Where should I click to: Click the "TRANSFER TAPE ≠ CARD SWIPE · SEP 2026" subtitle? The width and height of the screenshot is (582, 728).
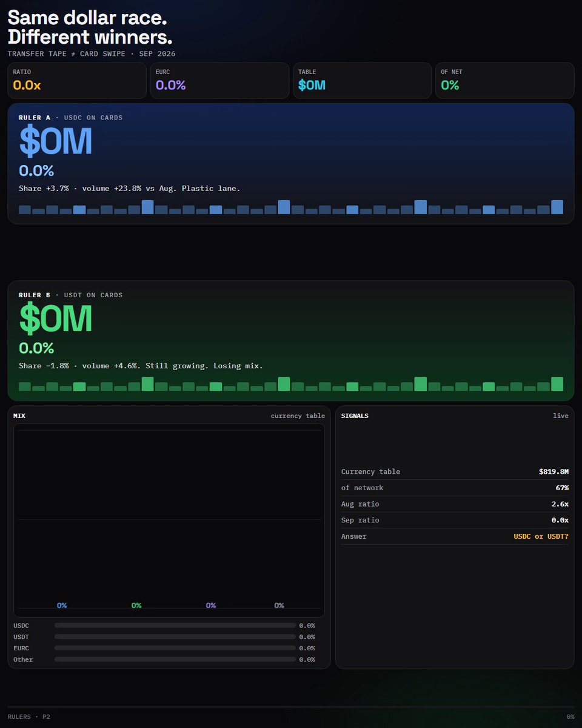coord(92,54)
